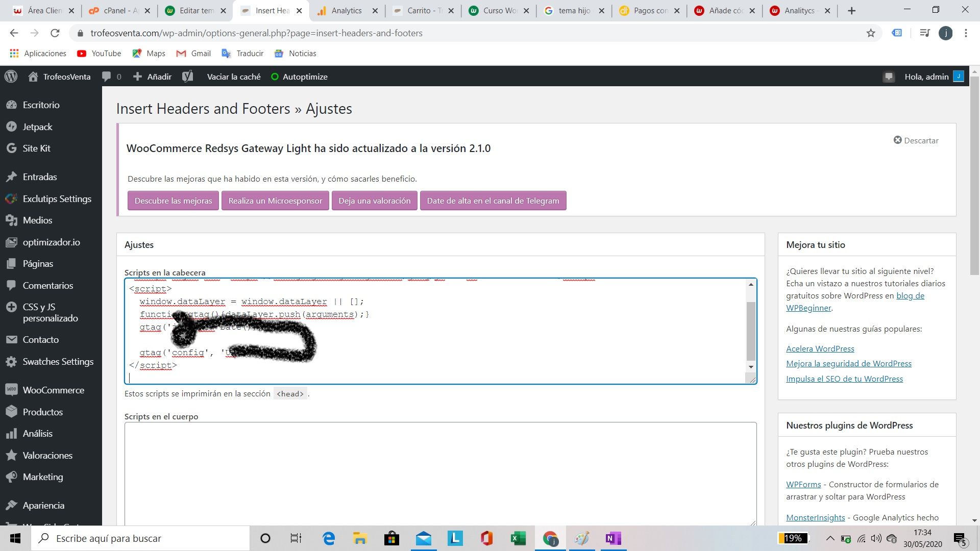Viewport: 980px width, 551px height.
Task: Open Añadir new content menu
Action: (x=152, y=77)
